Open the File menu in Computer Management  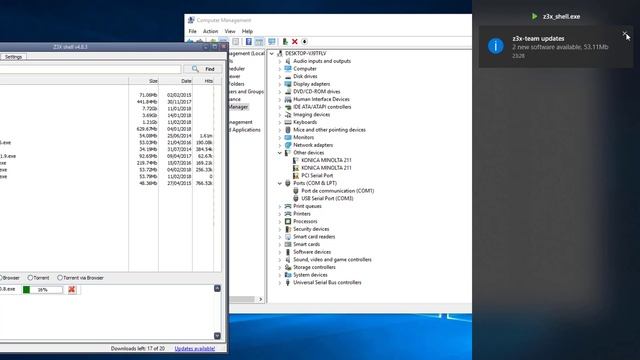coord(193,31)
